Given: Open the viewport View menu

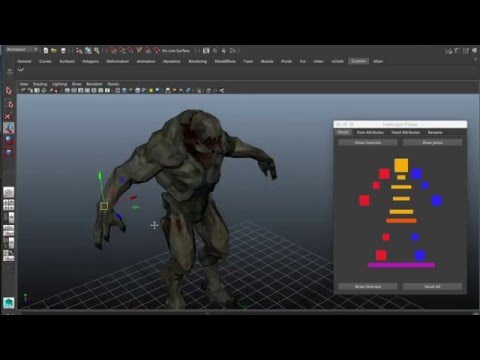Looking at the screenshot, I should click(x=24, y=84).
